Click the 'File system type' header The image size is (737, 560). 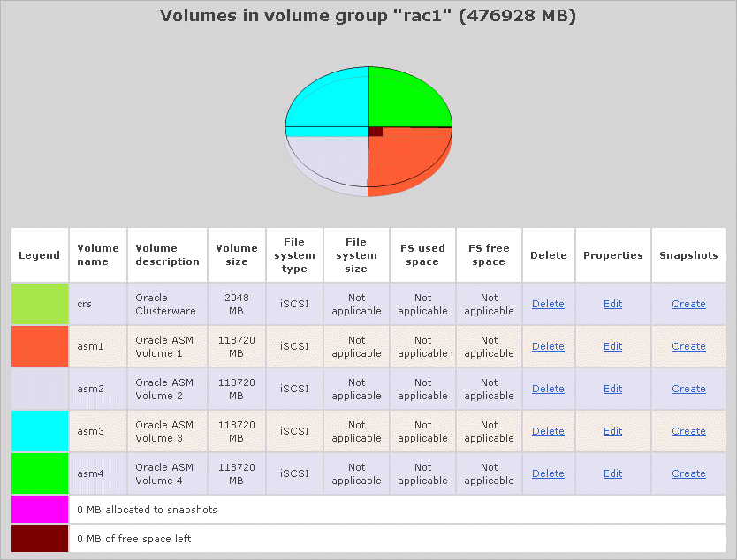click(294, 255)
